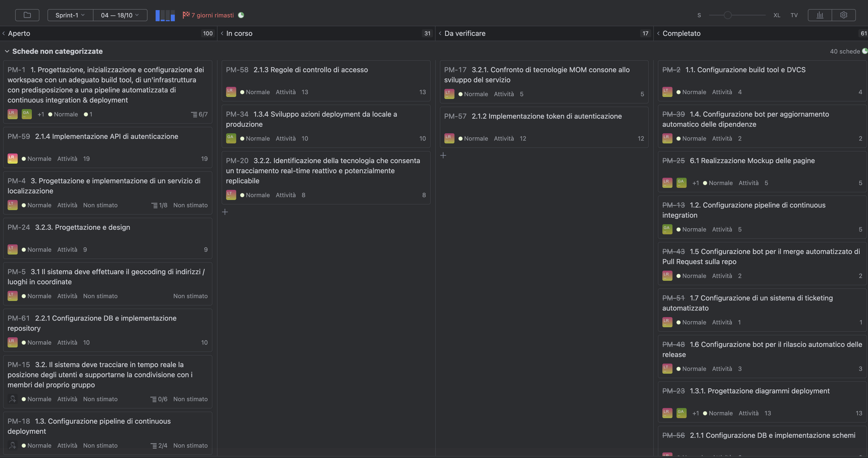Click the +1 hidden assignees on PM-1

click(x=41, y=114)
